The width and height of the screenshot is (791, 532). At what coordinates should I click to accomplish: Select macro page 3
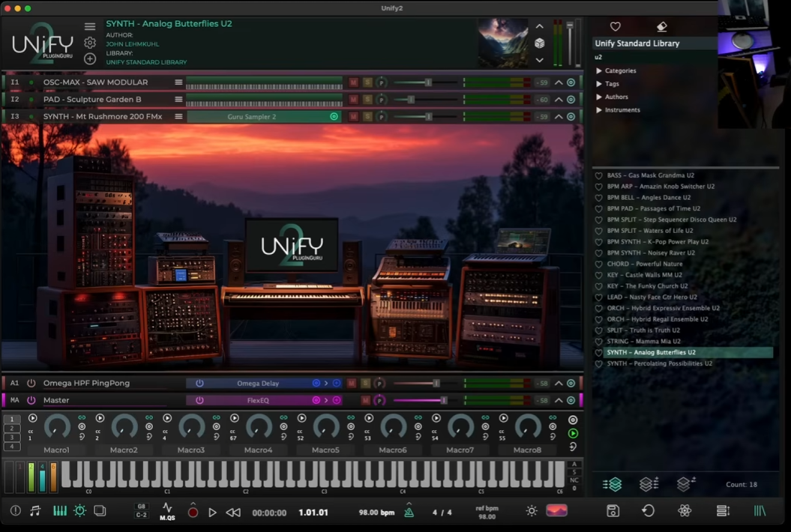point(12,437)
